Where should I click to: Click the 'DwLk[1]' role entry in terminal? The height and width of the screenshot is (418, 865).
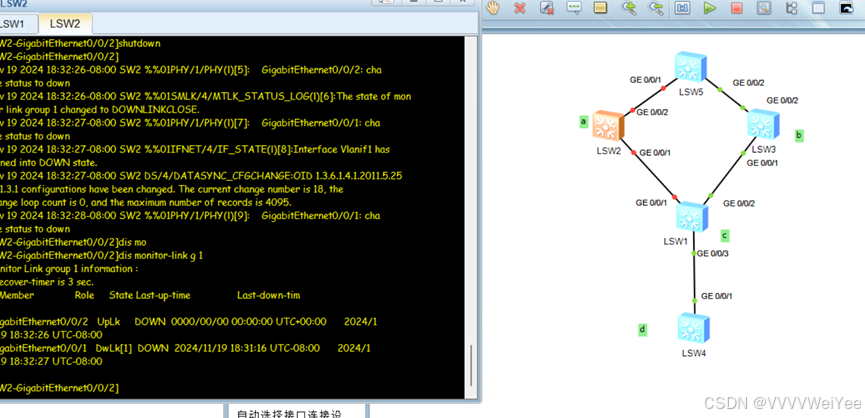tap(115, 348)
